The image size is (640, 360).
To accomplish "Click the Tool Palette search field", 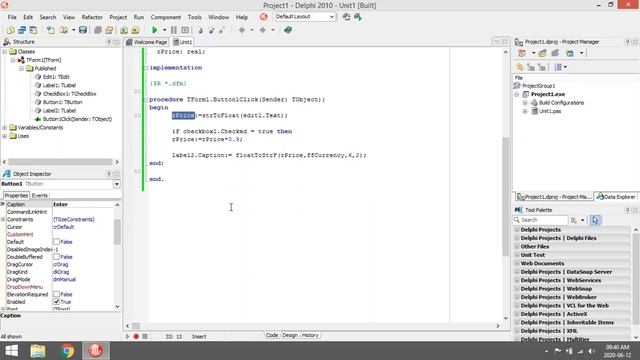I will click(x=541, y=220).
